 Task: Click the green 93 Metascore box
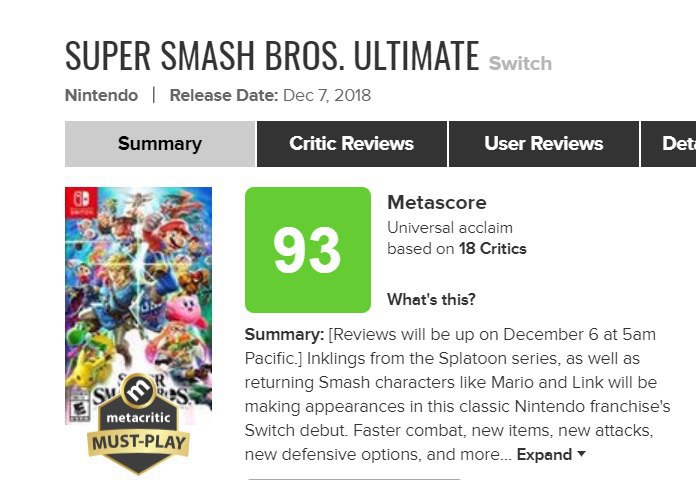(307, 250)
